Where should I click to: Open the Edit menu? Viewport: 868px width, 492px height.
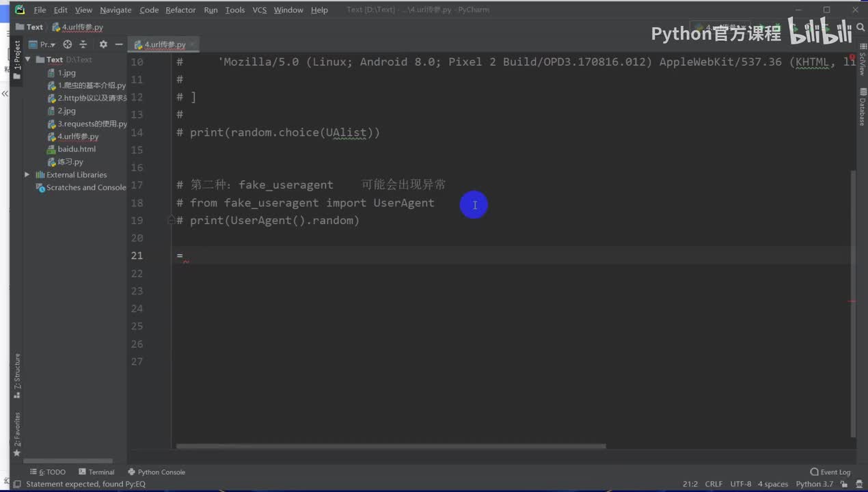click(61, 10)
